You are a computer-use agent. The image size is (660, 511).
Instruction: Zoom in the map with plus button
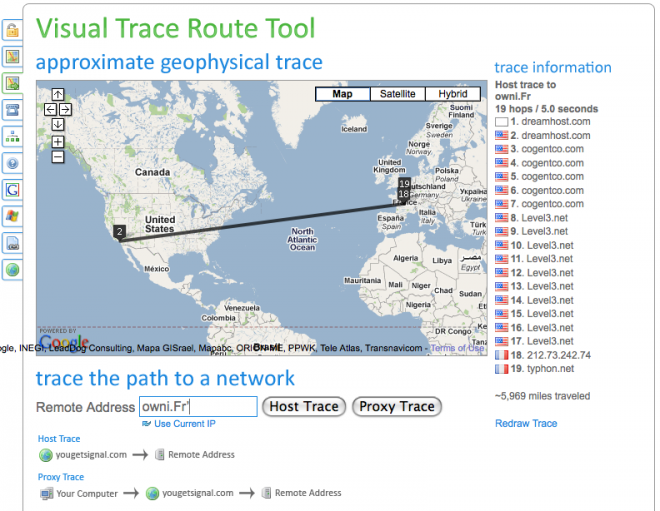click(57, 142)
